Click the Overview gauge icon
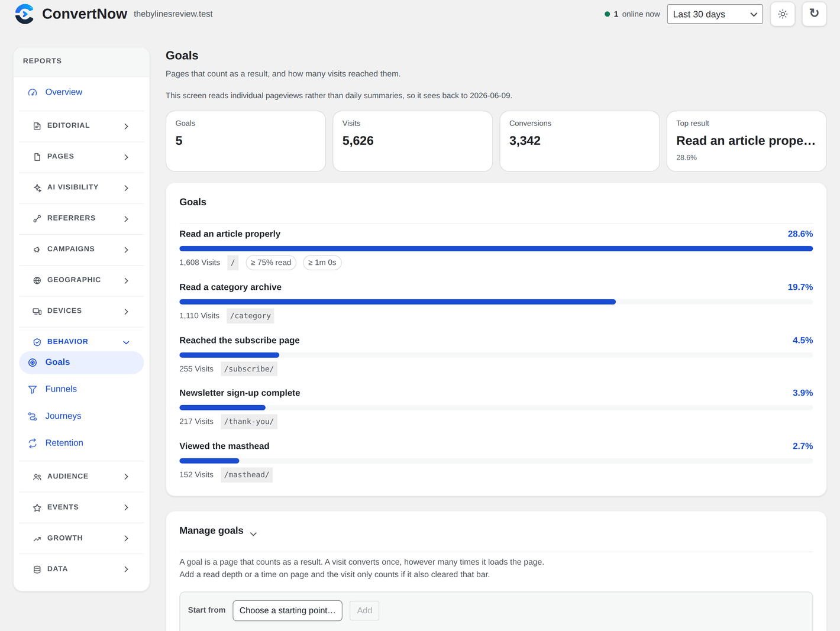Viewport: 840px width, 631px height. coord(33,92)
